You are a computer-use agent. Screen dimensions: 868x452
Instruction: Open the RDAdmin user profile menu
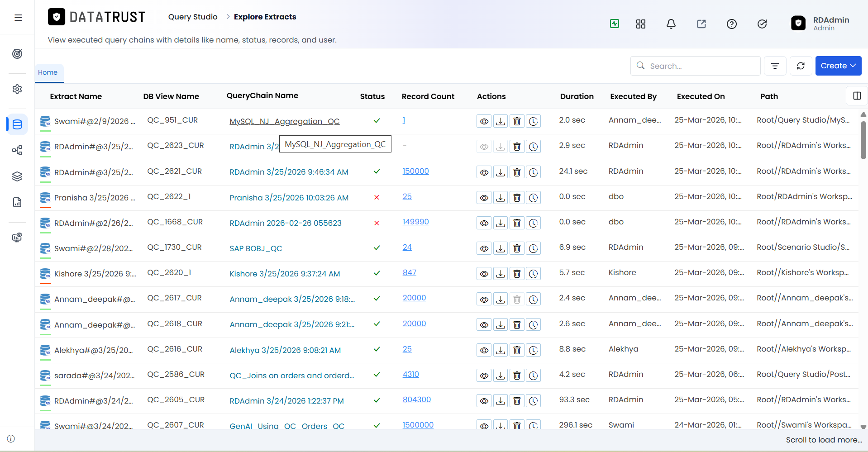(821, 24)
